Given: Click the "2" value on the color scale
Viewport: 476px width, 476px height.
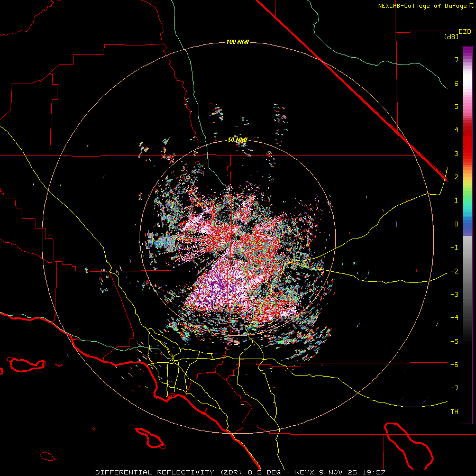Looking at the screenshot, I should (456, 177).
